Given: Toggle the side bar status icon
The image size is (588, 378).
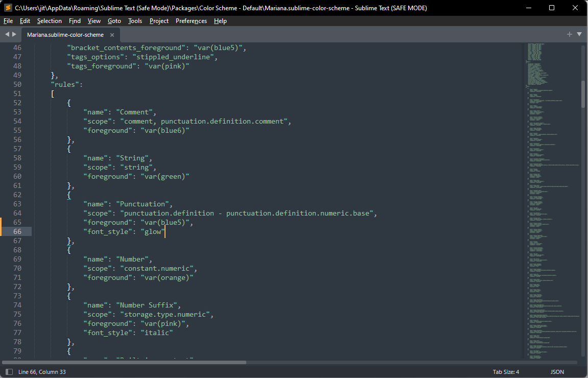Looking at the screenshot, I should [9, 372].
